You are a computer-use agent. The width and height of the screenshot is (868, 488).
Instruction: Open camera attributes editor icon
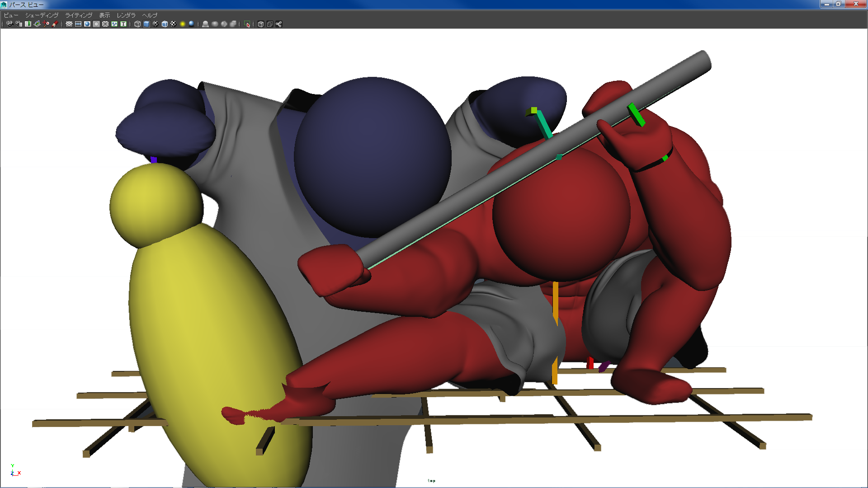(19, 24)
